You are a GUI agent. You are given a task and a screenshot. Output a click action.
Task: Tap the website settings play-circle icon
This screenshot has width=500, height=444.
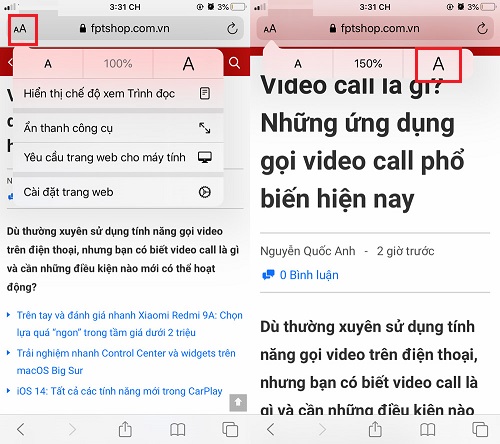[x=205, y=192]
